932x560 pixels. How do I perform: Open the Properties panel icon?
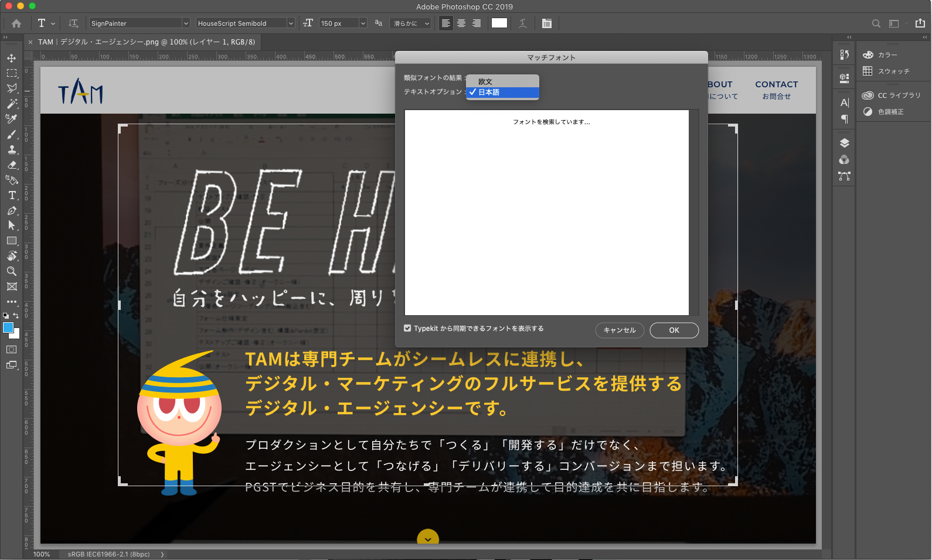click(x=845, y=78)
